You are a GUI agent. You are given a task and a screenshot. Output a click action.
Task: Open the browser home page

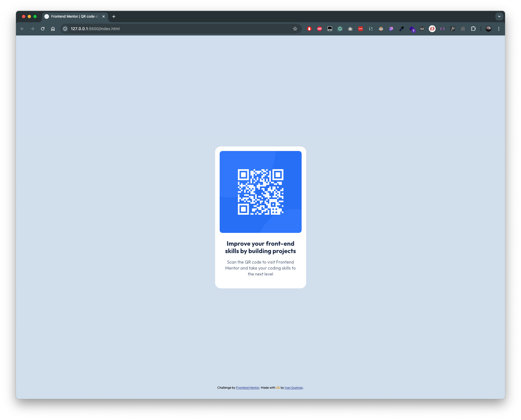point(53,29)
